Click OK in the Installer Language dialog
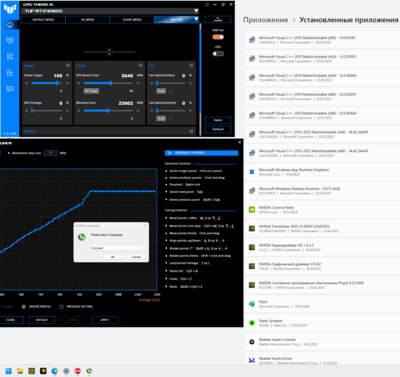400x377 pixels. tap(112, 257)
